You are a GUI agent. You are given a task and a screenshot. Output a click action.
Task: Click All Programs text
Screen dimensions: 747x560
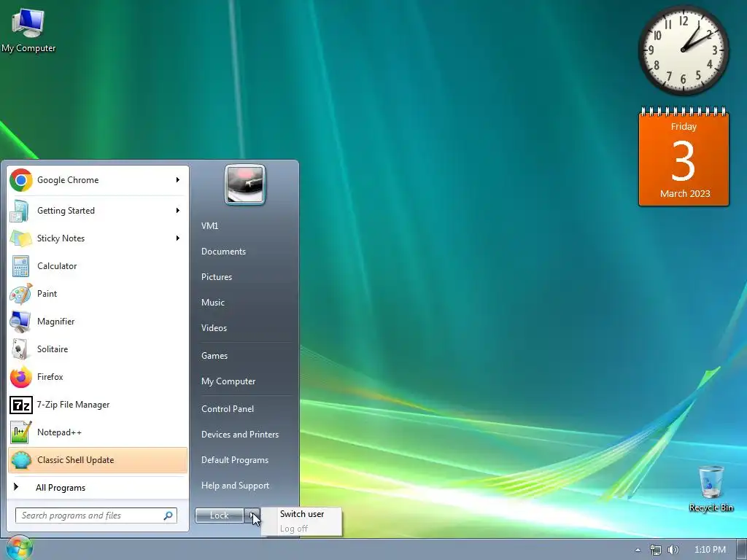click(61, 488)
